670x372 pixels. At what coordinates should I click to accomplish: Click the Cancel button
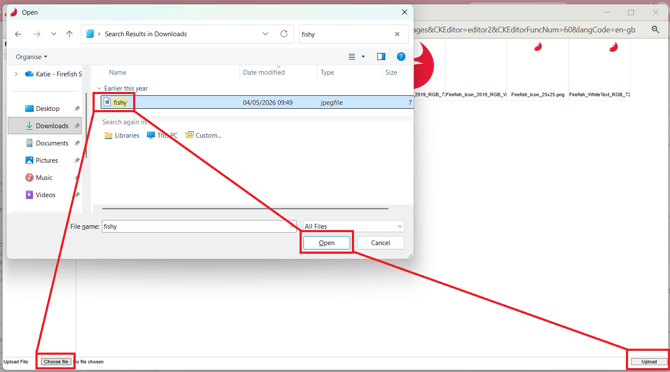tap(380, 243)
